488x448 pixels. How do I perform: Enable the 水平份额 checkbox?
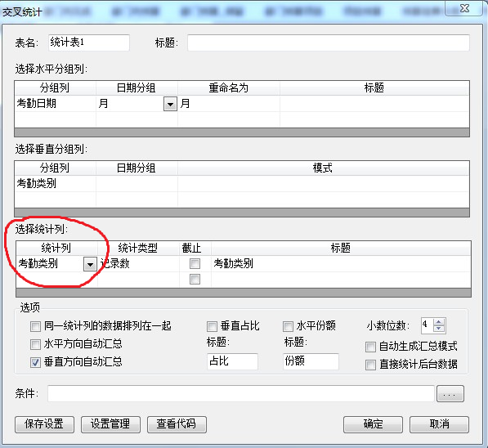click(x=288, y=326)
